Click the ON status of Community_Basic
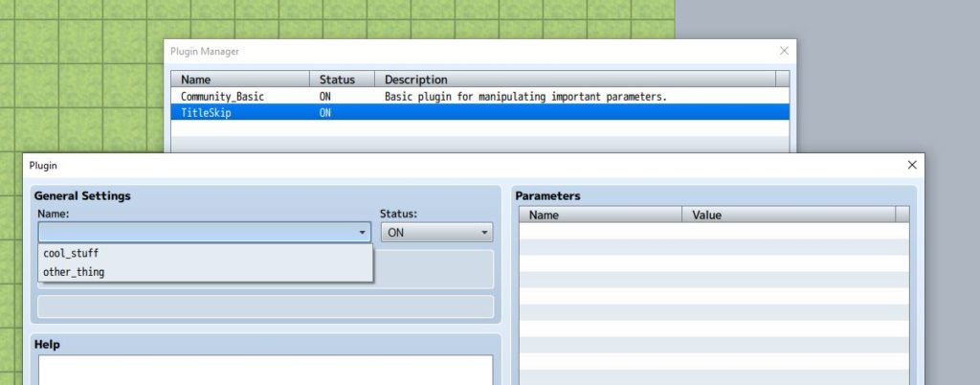This screenshot has height=385, width=980. pos(325,97)
